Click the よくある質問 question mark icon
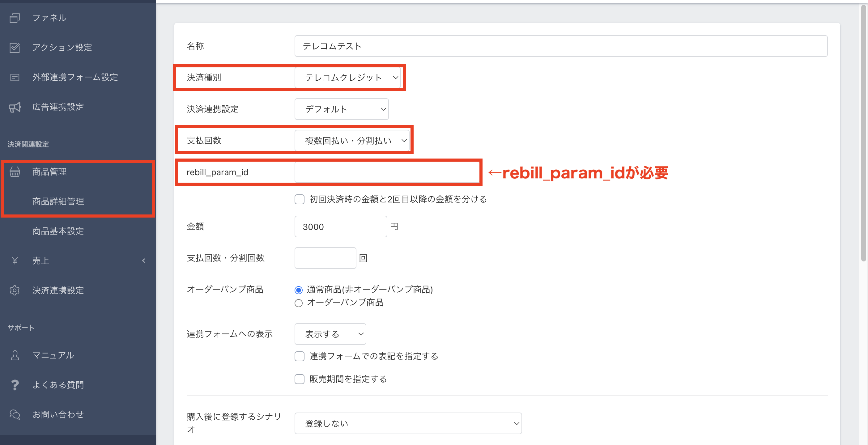The height and width of the screenshot is (445, 868). coord(15,385)
